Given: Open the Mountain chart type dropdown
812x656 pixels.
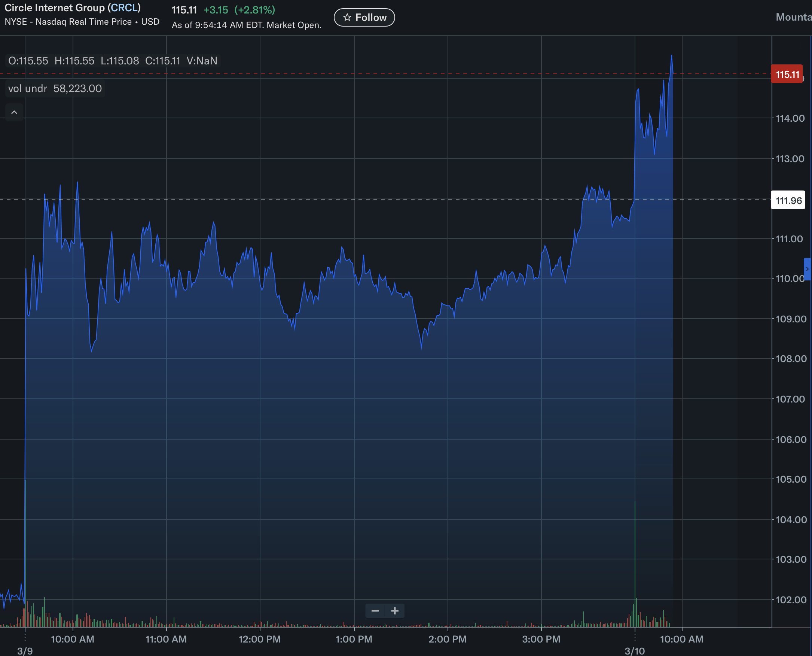Looking at the screenshot, I should click(793, 17).
